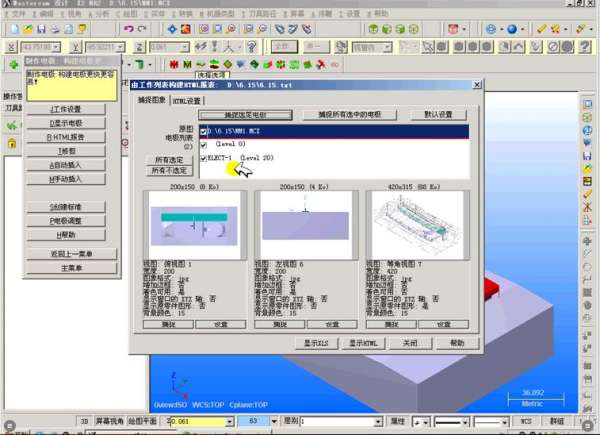Click the first green cube view icon

[373, 29]
